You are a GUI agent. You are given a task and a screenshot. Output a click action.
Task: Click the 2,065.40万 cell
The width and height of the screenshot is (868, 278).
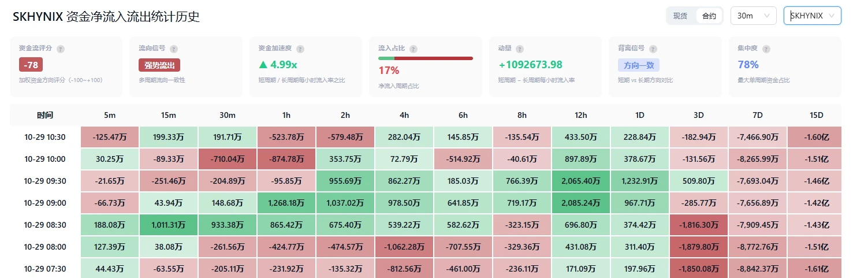581,181
